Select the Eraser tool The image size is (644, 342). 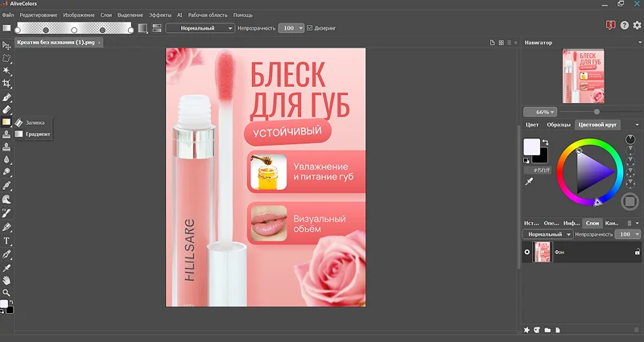(6, 109)
